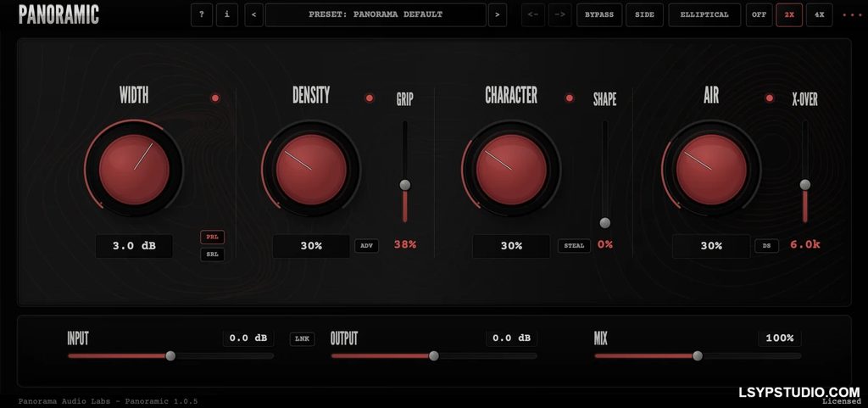Click the WIDTH knob
Image resolution: width=868 pixels, height=408 pixels.
point(134,169)
